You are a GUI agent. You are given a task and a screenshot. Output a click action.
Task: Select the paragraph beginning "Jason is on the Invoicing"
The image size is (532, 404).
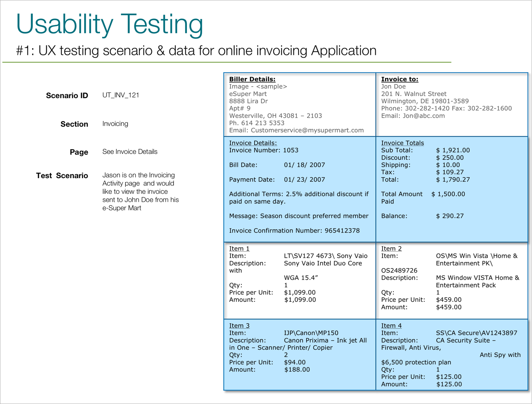click(x=140, y=191)
